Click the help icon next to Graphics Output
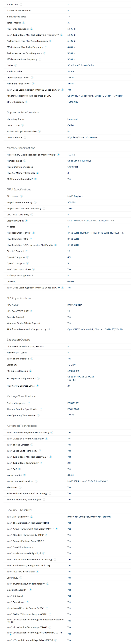The width and height of the screenshot is (133, 644). pos(26,221)
